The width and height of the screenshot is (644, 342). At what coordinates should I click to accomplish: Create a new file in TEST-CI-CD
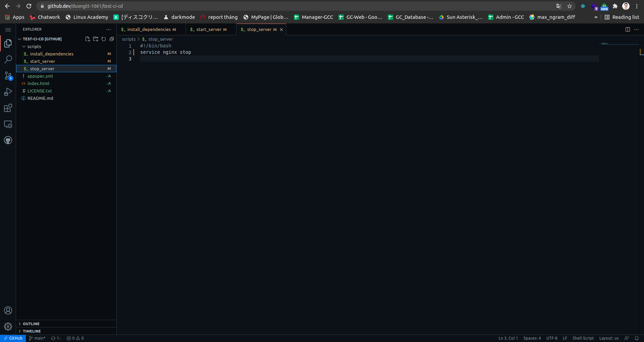[x=87, y=39]
